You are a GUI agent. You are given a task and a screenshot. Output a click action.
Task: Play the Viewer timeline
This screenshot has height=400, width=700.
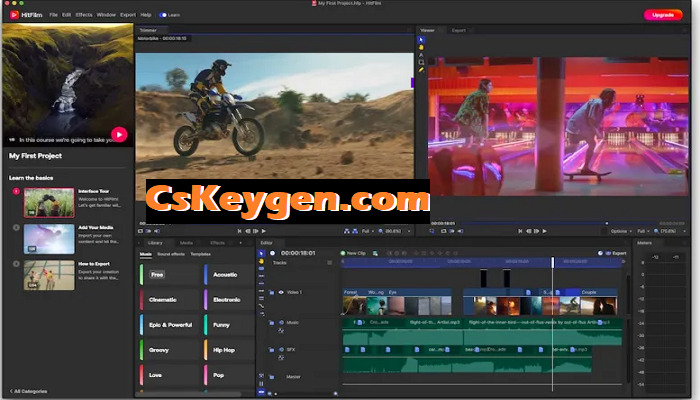click(x=545, y=231)
